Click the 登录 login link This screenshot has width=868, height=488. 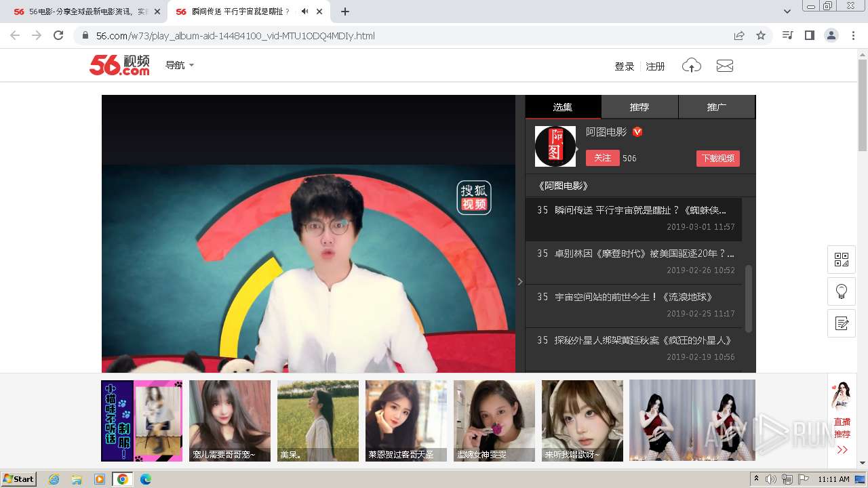point(624,66)
